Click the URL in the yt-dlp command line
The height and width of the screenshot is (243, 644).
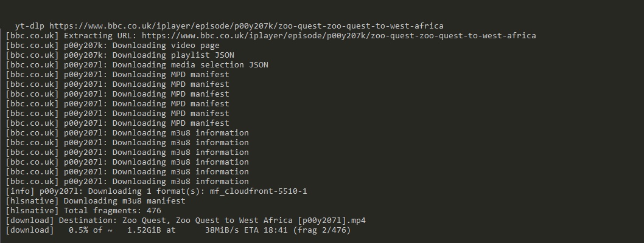click(246, 26)
